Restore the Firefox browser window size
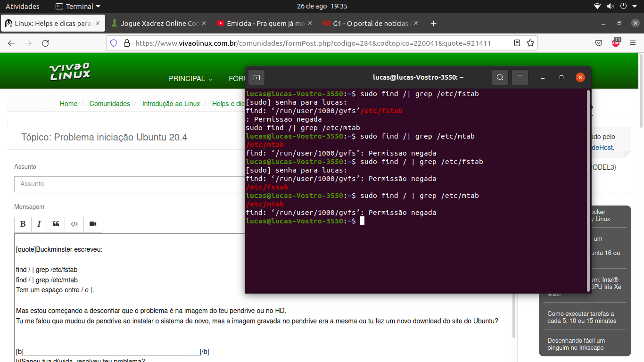The height and width of the screenshot is (362, 644). pyautogui.click(x=619, y=23)
